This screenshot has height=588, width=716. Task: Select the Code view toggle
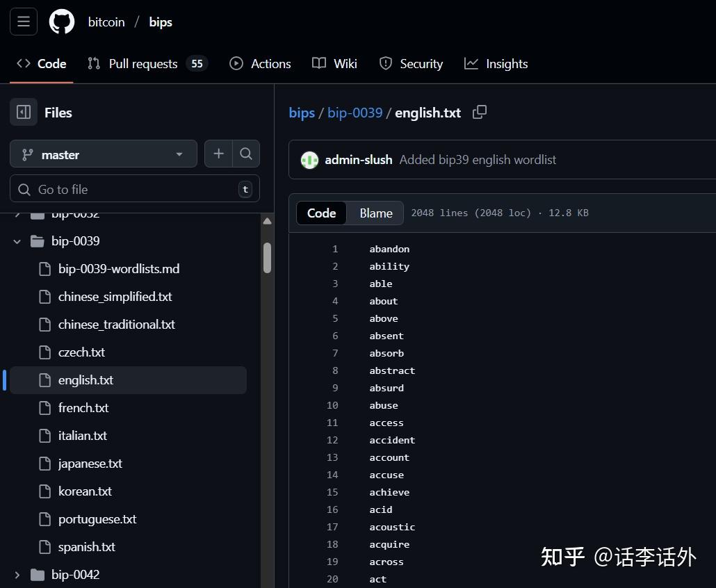click(x=321, y=213)
